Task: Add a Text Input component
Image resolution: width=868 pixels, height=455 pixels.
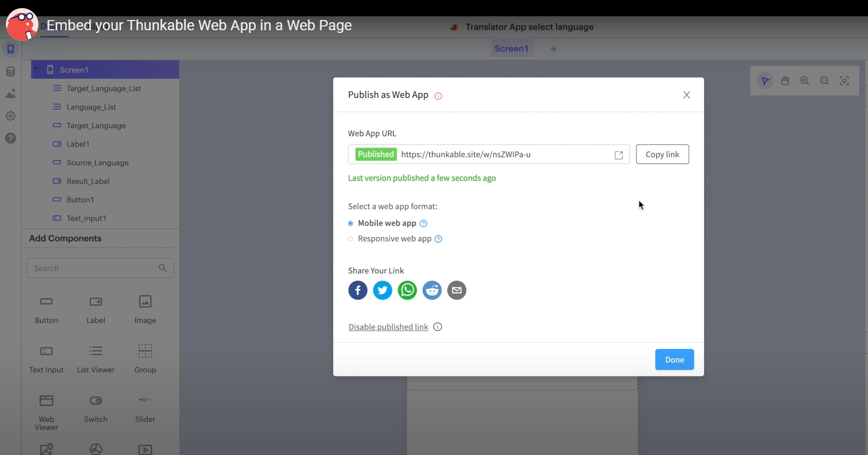Action: click(47, 359)
